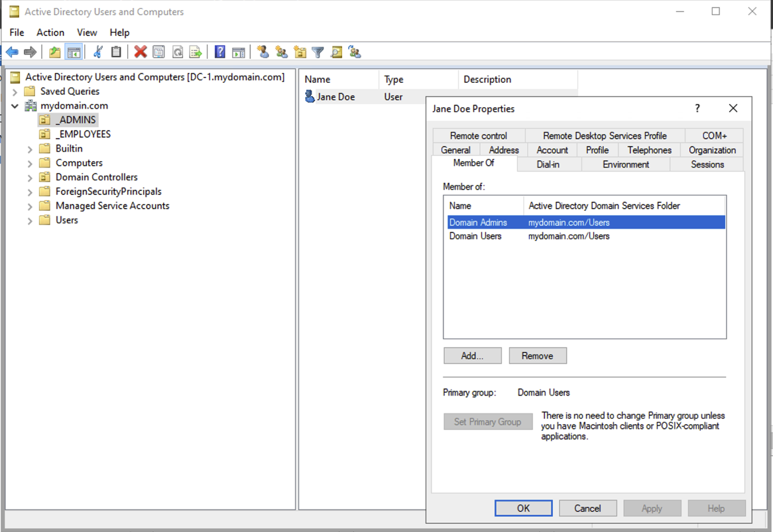The height and width of the screenshot is (532, 773).
Task: Open Help with the blue question mark icon
Action: point(220,52)
